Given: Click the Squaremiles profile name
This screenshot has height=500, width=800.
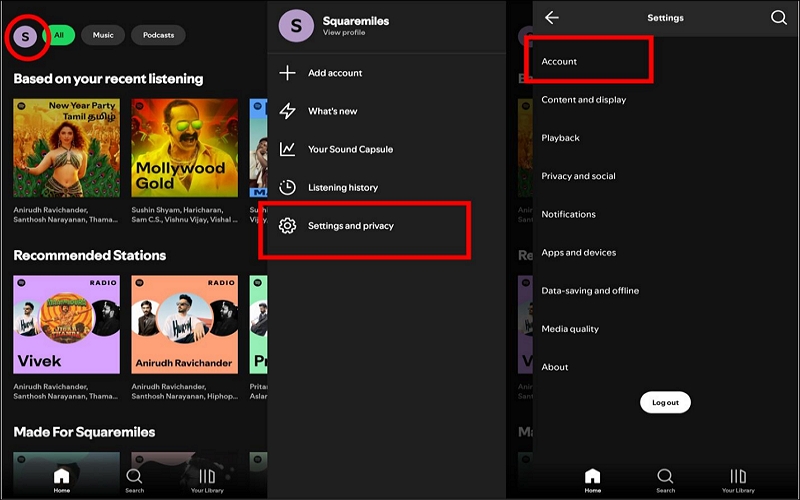Looking at the screenshot, I should [x=356, y=21].
